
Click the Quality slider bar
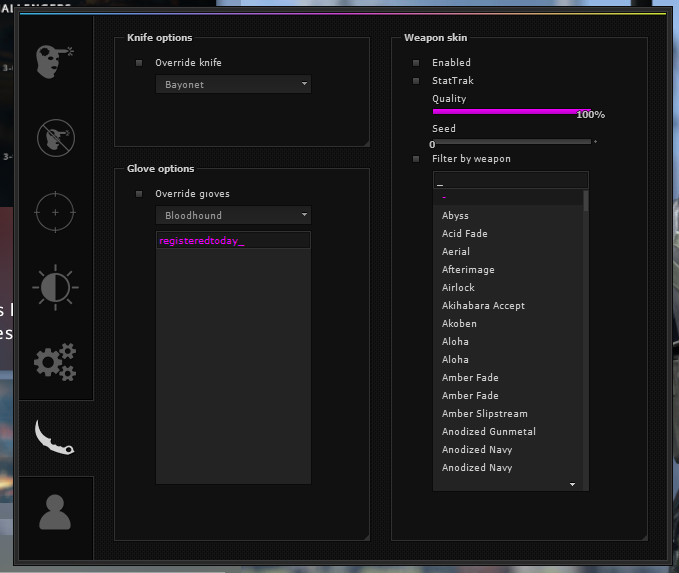coord(512,112)
